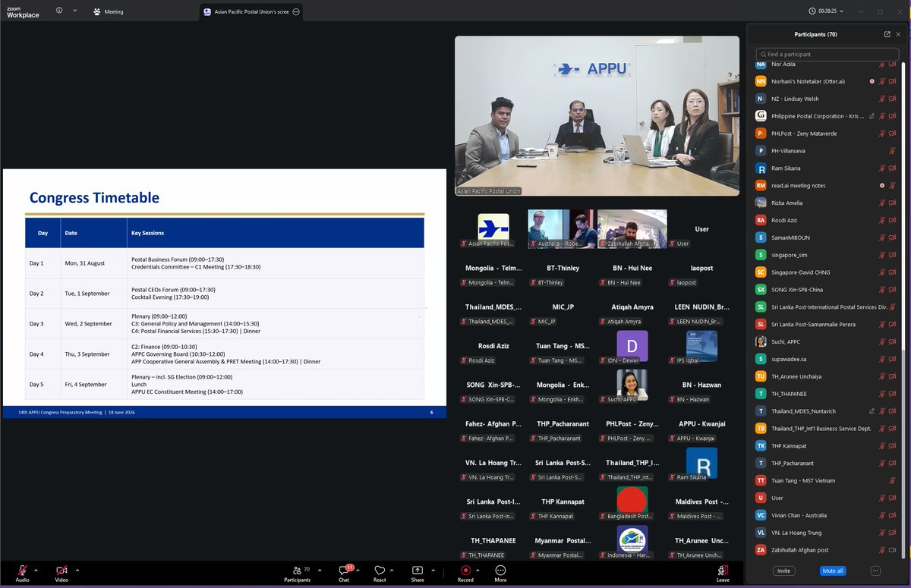Viewport: 911px width, 588px height.
Task: Click the Bangladesh Post flag tile
Action: (632, 501)
